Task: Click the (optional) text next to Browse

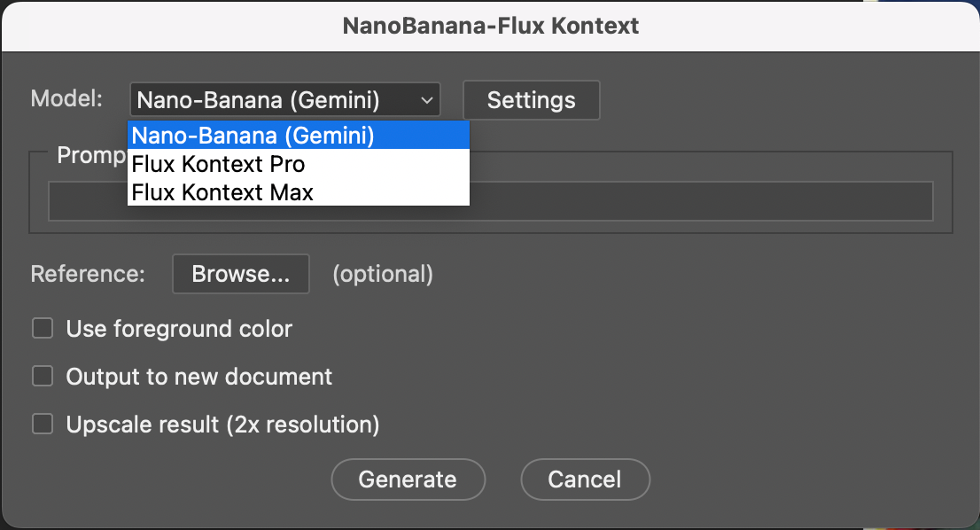Action: (x=383, y=274)
